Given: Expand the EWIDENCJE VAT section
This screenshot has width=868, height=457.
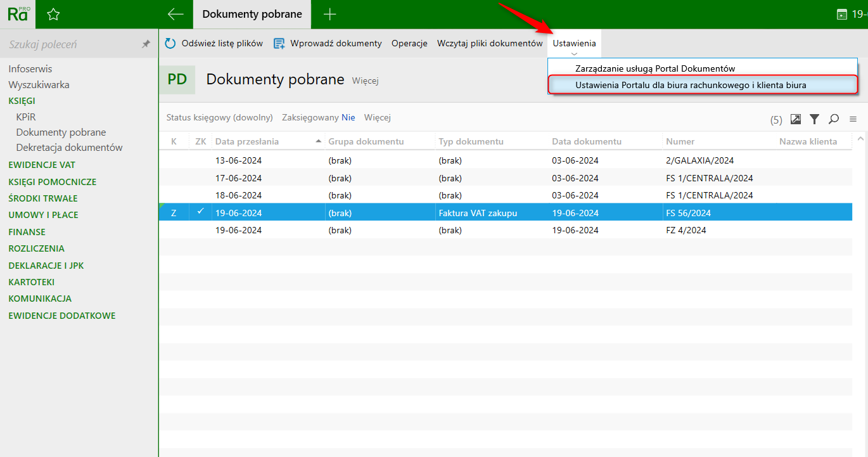Looking at the screenshot, I should coord(42,165).
